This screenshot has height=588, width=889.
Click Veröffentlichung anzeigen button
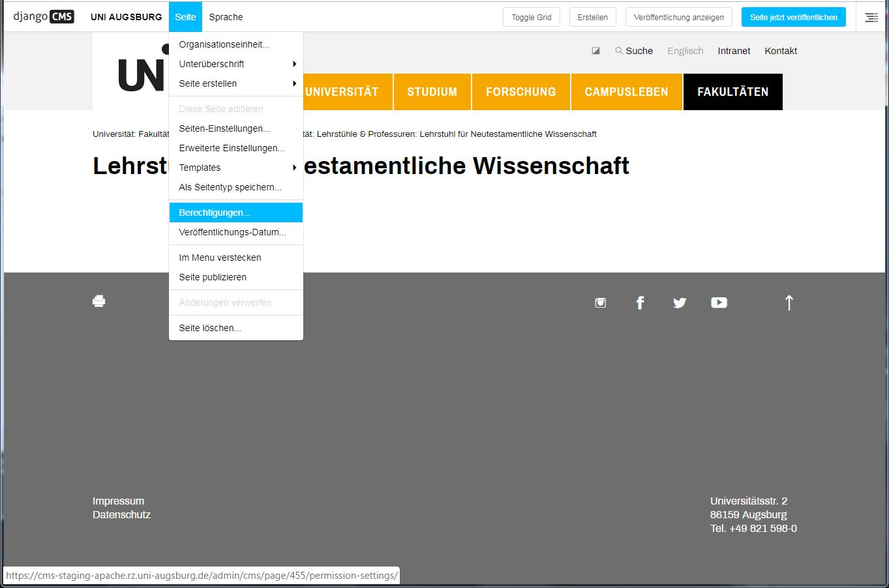coord(679,18)
